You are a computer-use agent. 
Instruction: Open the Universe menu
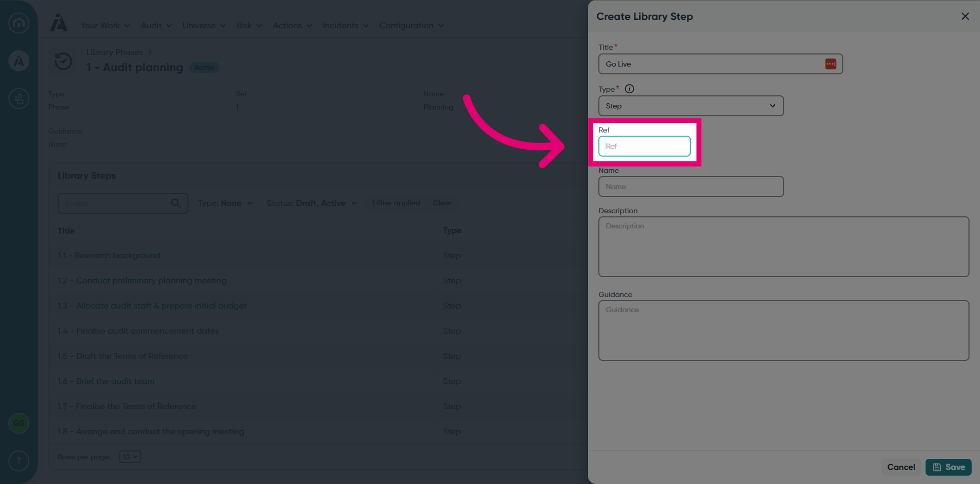204,26
